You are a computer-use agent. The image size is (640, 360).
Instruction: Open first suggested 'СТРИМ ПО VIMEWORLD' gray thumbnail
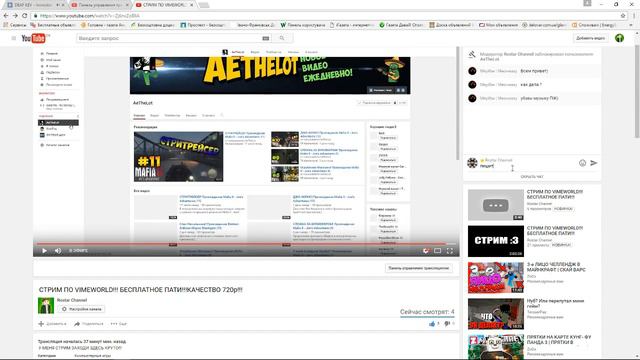(x=496, y=205)
